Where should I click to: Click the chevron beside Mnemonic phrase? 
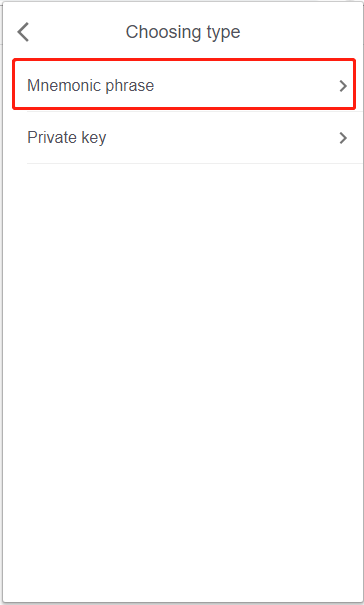[x=343, y=86]
